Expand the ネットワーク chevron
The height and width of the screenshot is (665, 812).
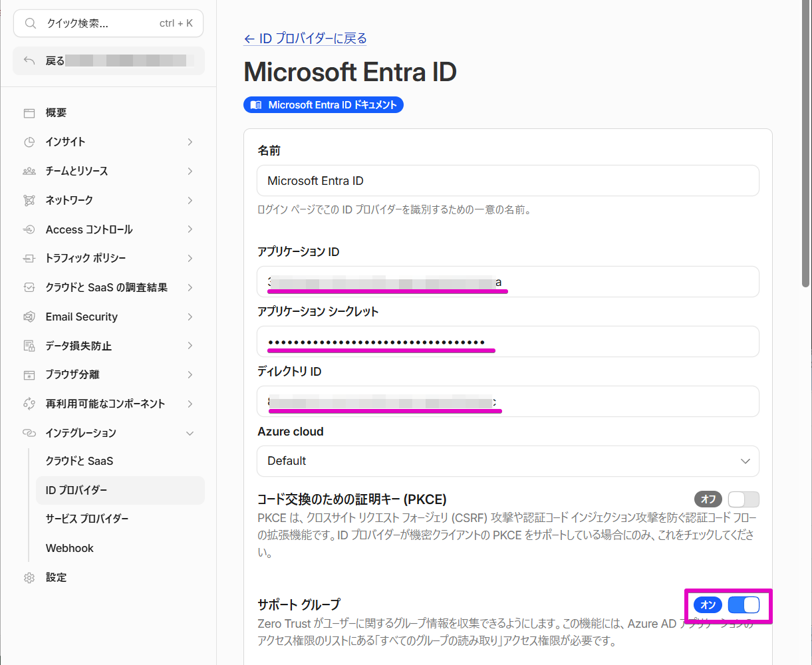coord(190,200)
